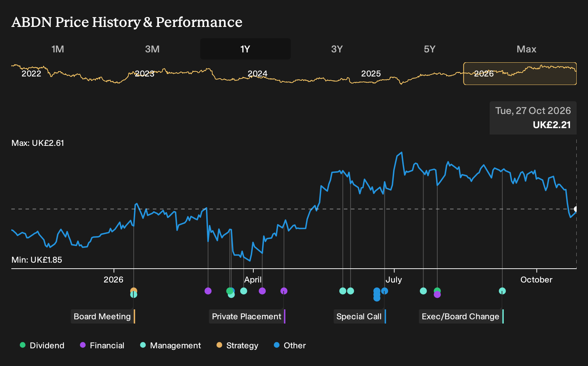Click teal Management dot above Exec/Board Change label

coord(502,291)
